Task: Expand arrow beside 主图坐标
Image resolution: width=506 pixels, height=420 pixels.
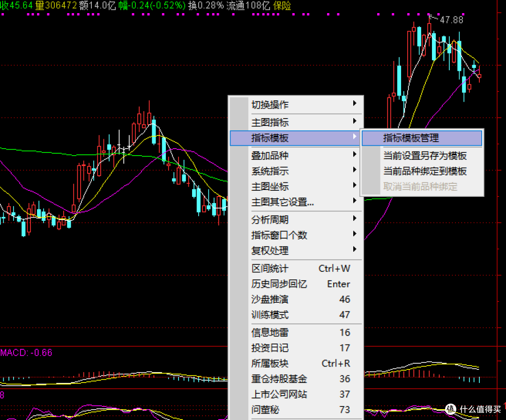Action: pos(354,185)
